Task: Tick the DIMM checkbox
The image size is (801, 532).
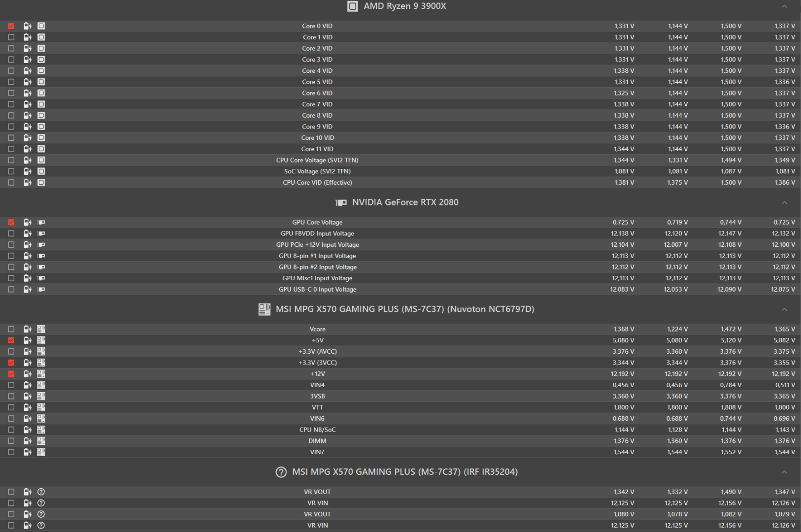Action: [x=11, y=441]
